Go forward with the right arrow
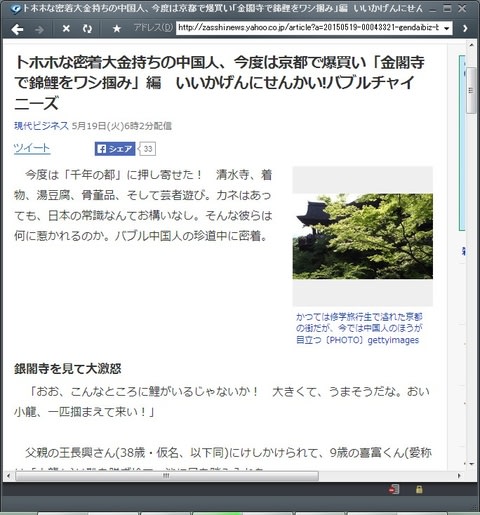480x515 pixels. click(40, 30)
